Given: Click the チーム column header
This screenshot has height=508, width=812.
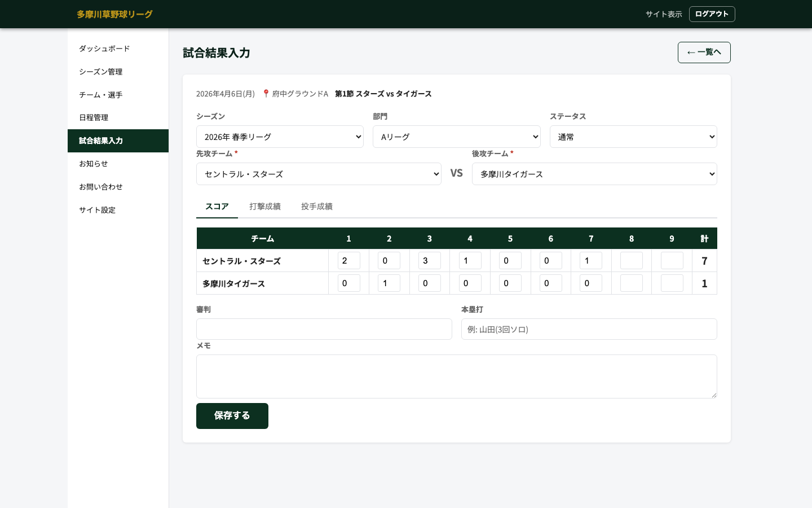Looking at the screenshot, I should [x=263, y=239].
